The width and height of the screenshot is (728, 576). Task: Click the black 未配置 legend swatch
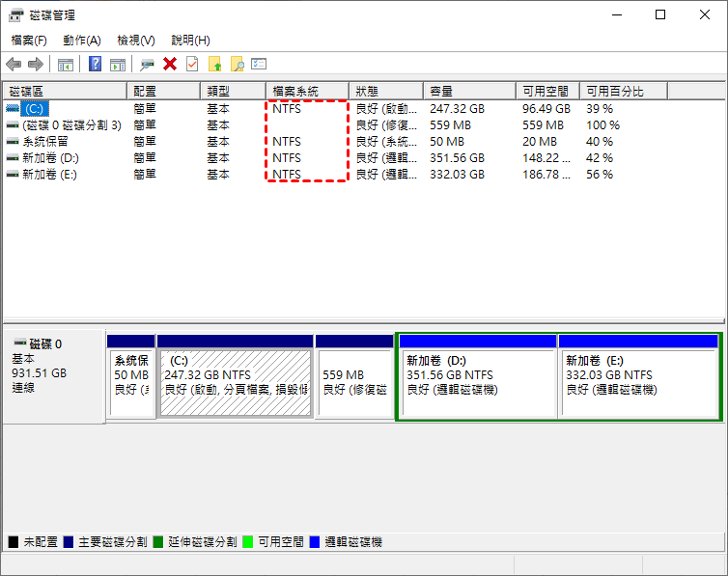click(14, 541)
